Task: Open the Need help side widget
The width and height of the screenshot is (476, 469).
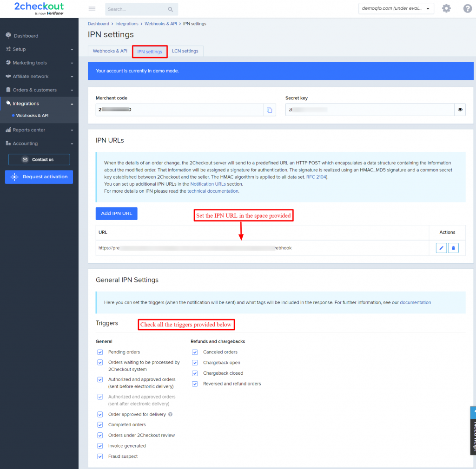Action: (473, 431)
